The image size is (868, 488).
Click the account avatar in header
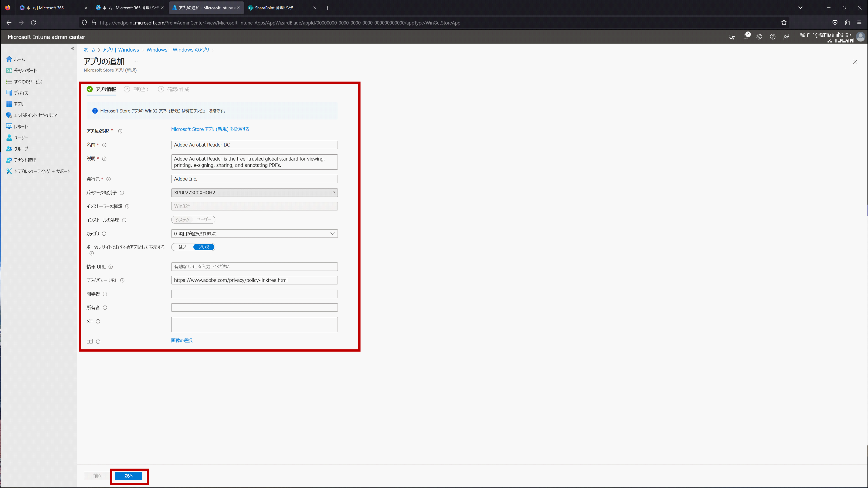(x=860, y=36)
